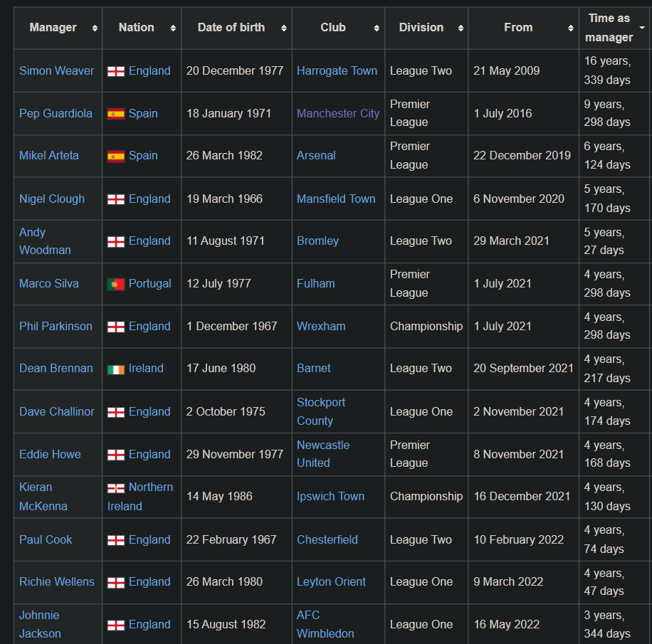Sort table by Manager column arrows
Image resolution: width=652 pixels, height=644 pixels.
[95, 28]
